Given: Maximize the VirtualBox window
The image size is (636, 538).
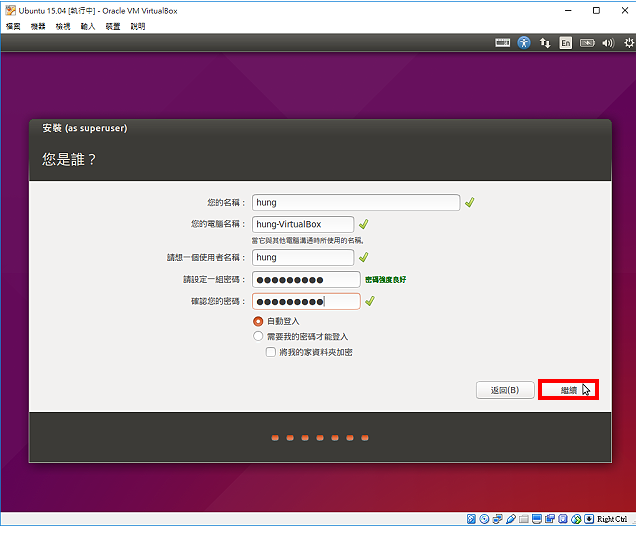Looking at the screenshot, I should click(x=596, y=11).
